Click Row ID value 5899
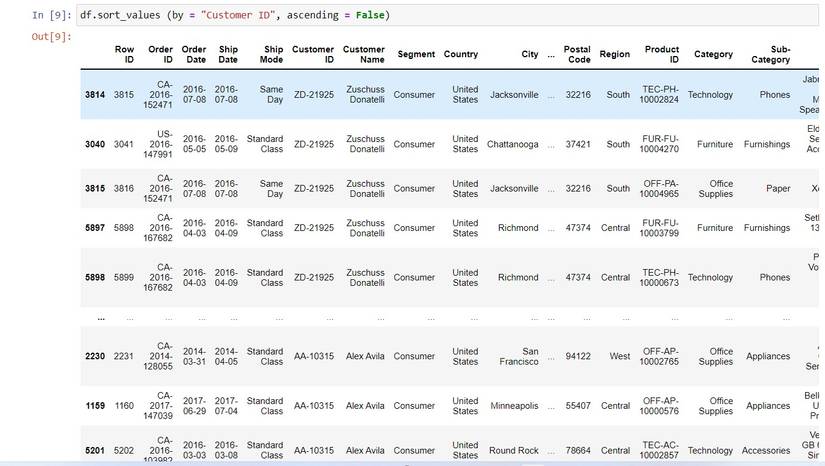The width and height of the screenshot is (825, 466). [124, 277]
